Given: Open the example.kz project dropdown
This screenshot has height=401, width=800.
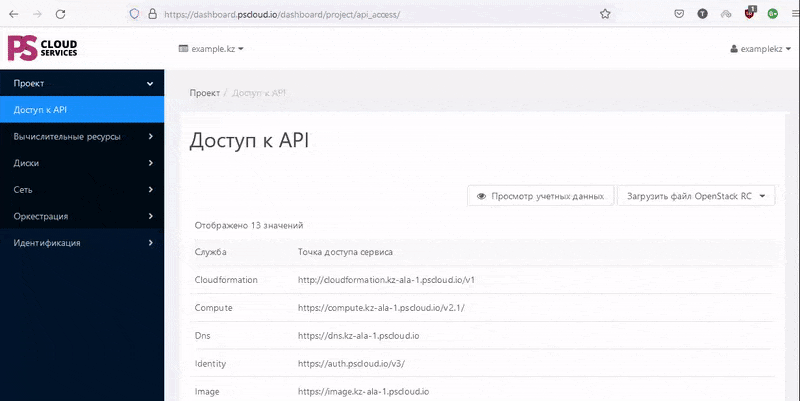Looking at the screenshot, I should pos(211,49).
